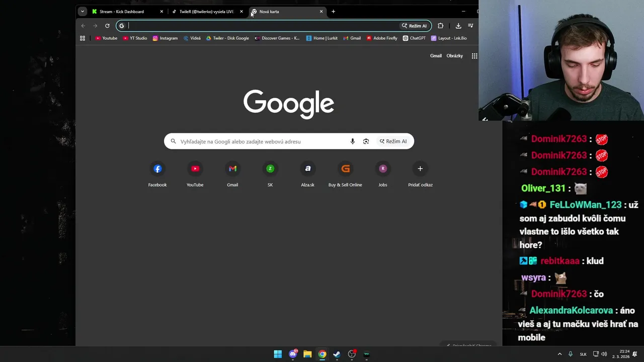Open the ChatGPT bookmark

[x=414, y=38]
